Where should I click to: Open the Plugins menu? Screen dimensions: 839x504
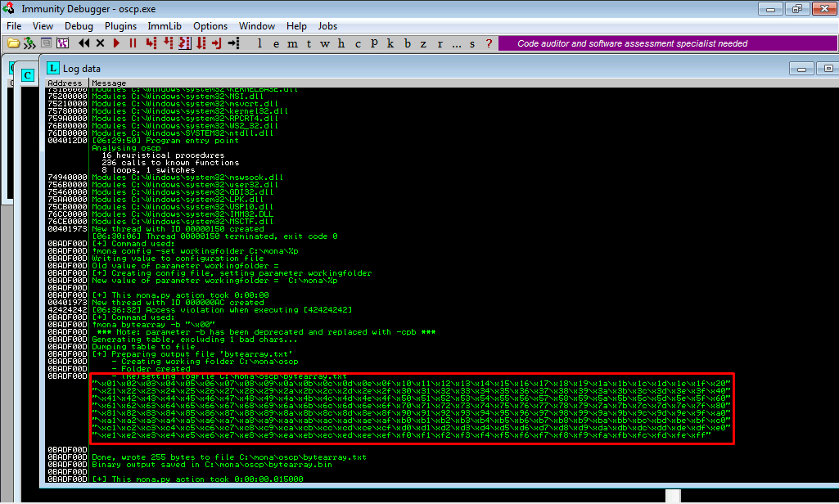120,25
